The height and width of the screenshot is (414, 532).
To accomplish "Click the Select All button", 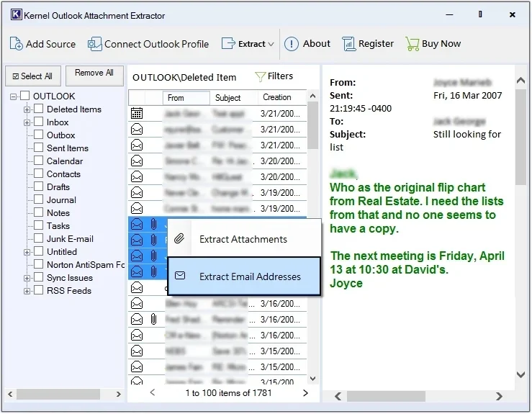I will click(x=33, y=76).
